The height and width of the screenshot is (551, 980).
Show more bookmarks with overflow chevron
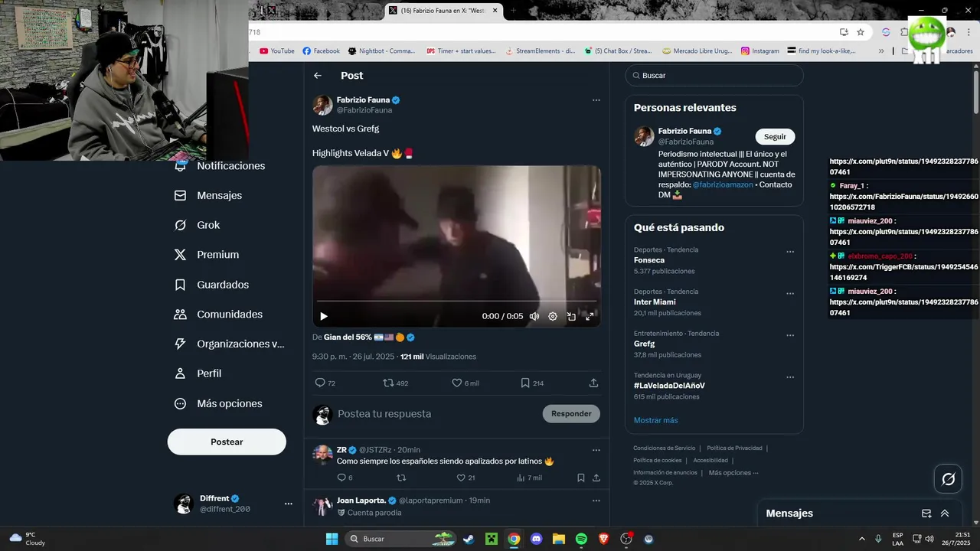(881, 51)
